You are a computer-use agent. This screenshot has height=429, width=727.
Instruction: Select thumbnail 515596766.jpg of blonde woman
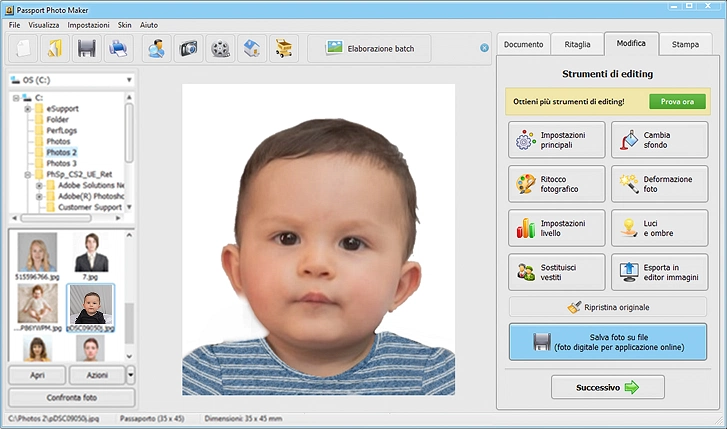[37, 256]
